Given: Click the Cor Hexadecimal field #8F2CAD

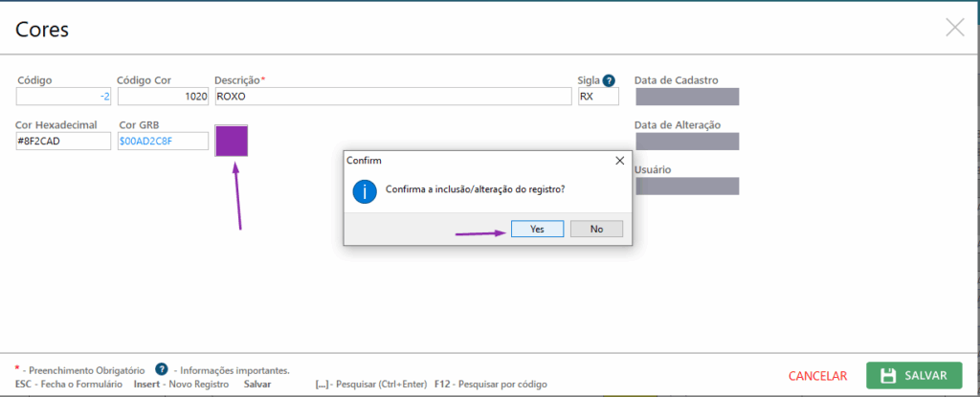Looking at the screenshot, I should (64, 142).
